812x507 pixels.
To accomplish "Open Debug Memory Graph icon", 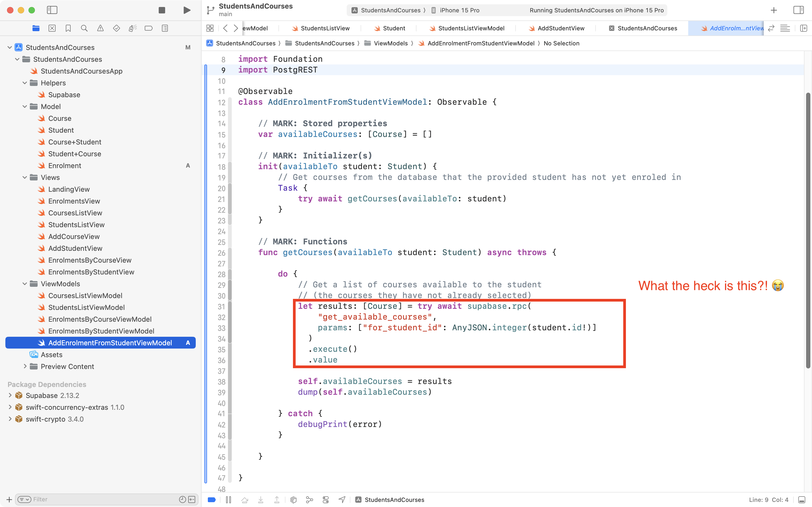I will [309, 500].
